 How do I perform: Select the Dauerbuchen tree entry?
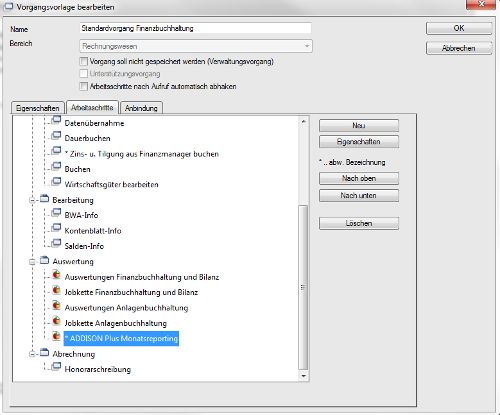87,138
